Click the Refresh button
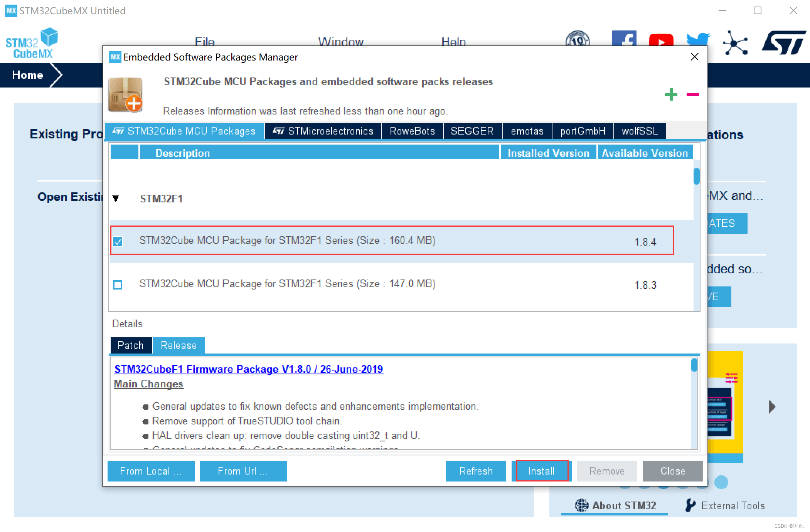The width and height of the screenshot is (810, 532). pos(476,471)
